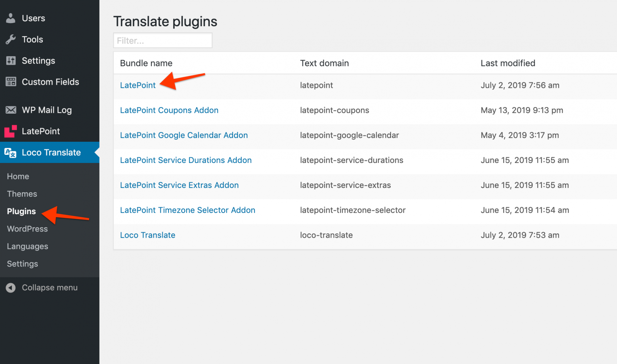Viewport: 617px width, 364px height.
Task: Open Settings via the sidebar icon
Action: 10,60
